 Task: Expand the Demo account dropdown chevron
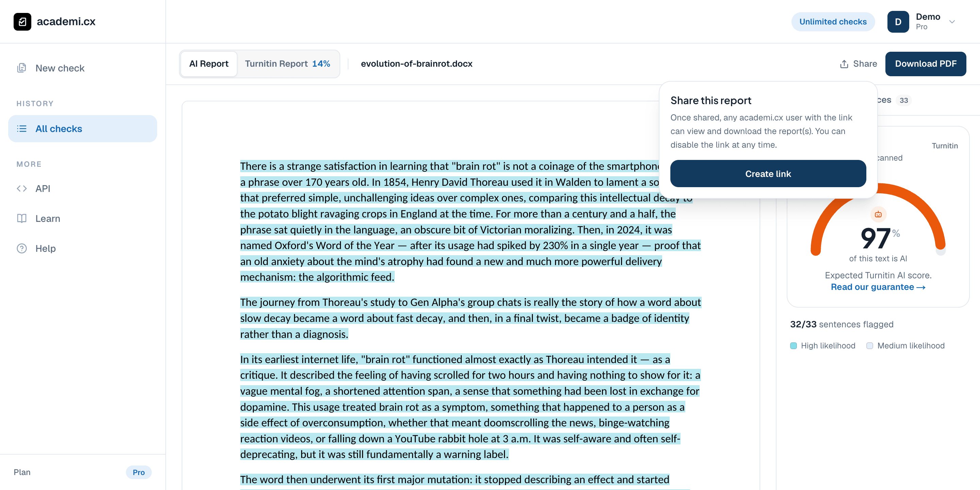(x=952, y=22)
